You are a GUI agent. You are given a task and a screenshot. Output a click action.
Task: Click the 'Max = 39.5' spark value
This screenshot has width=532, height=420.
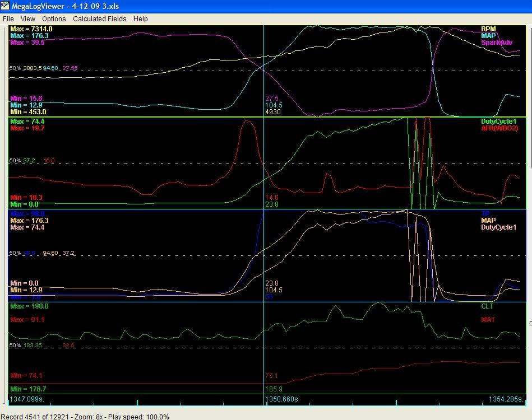pos(27,43)
